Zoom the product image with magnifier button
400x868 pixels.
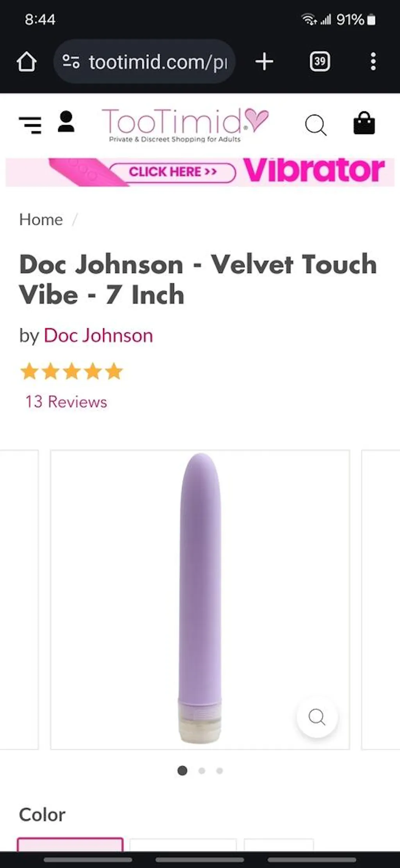click(317, 717)
